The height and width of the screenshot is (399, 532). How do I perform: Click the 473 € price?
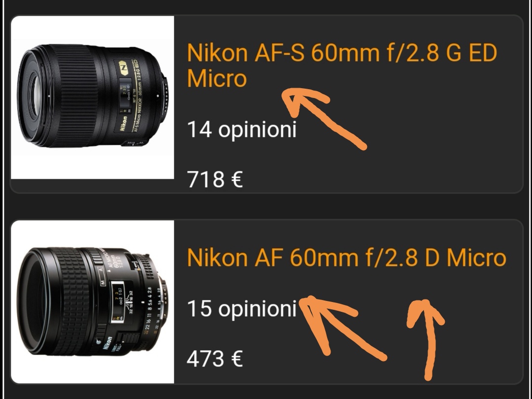215,359
